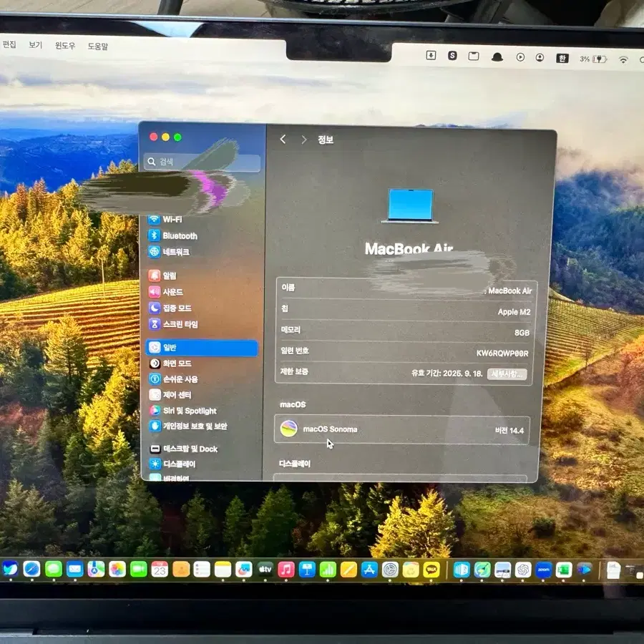Open Numbers from the Dock
Screen dimensions: 644x644
tap(328, 570)
